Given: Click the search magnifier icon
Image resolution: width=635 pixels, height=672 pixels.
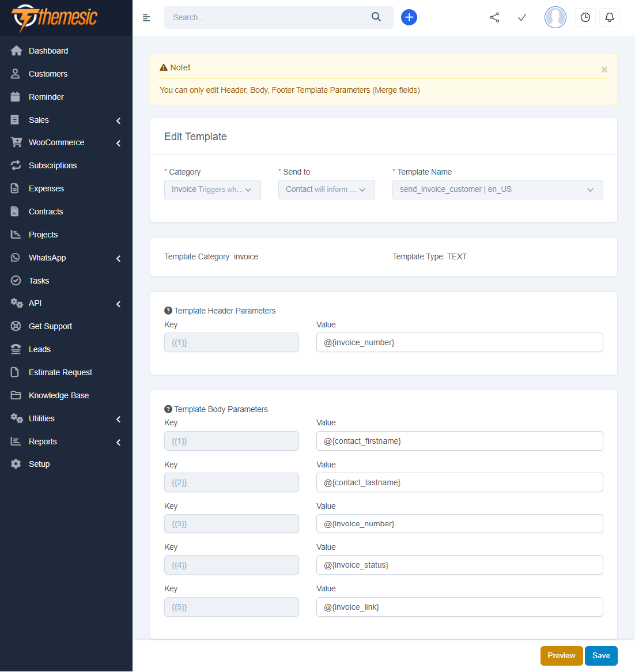Looking at the screenshot, I should (376, 17).
